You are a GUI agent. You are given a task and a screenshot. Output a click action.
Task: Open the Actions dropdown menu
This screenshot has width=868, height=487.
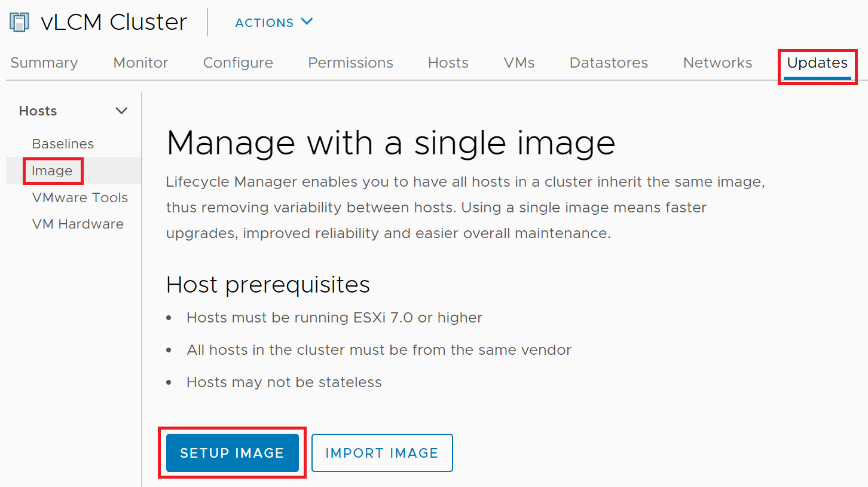pyautogui.click(x=274, y=23)
